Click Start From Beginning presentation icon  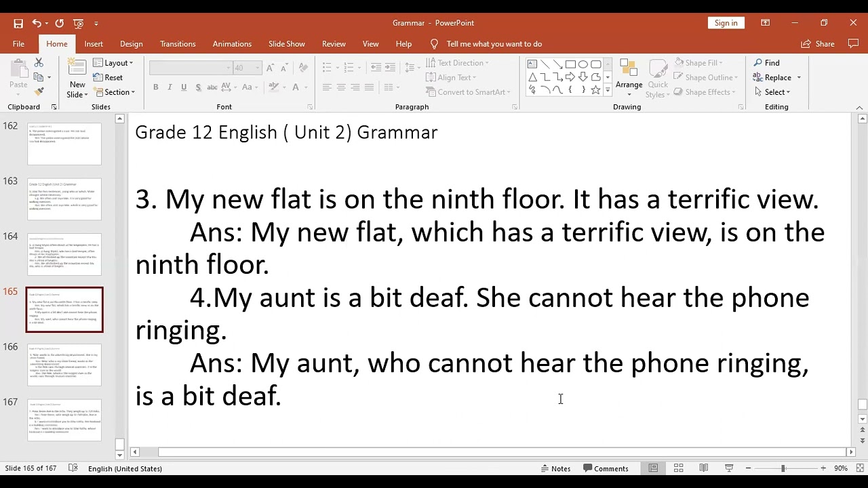78,23
